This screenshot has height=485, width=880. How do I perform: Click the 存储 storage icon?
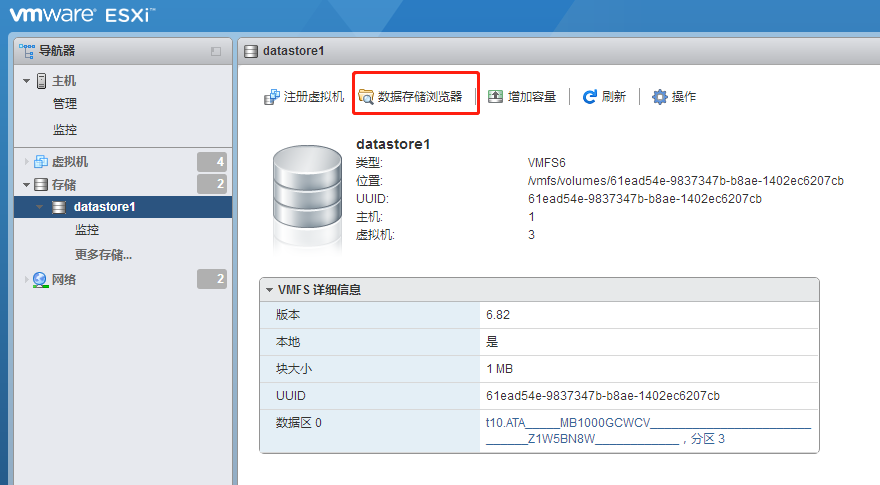41,185
